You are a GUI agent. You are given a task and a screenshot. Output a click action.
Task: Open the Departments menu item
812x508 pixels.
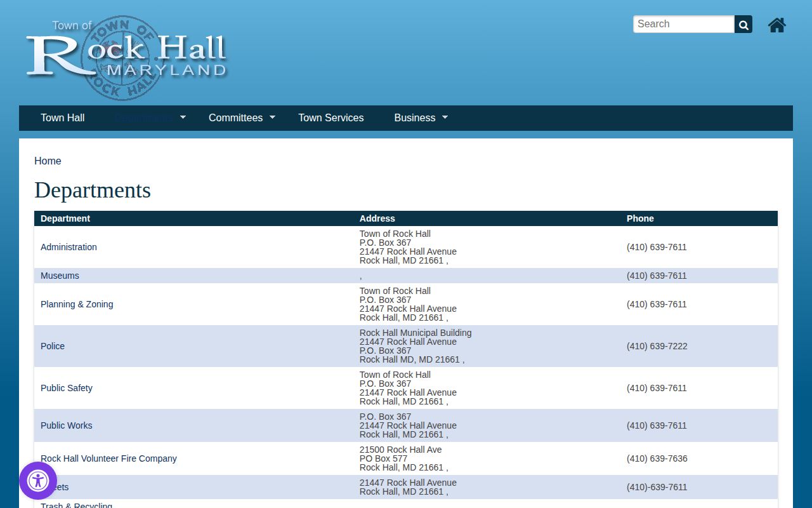click(143, 118)
